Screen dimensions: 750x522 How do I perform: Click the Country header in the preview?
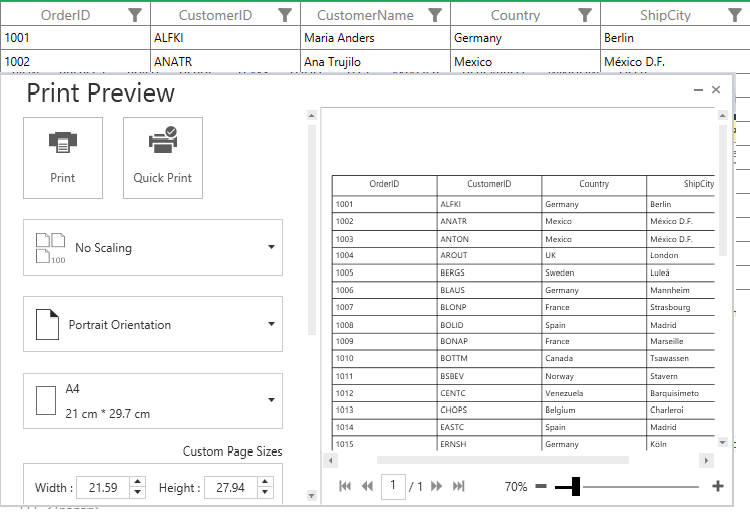coord(594,184)
